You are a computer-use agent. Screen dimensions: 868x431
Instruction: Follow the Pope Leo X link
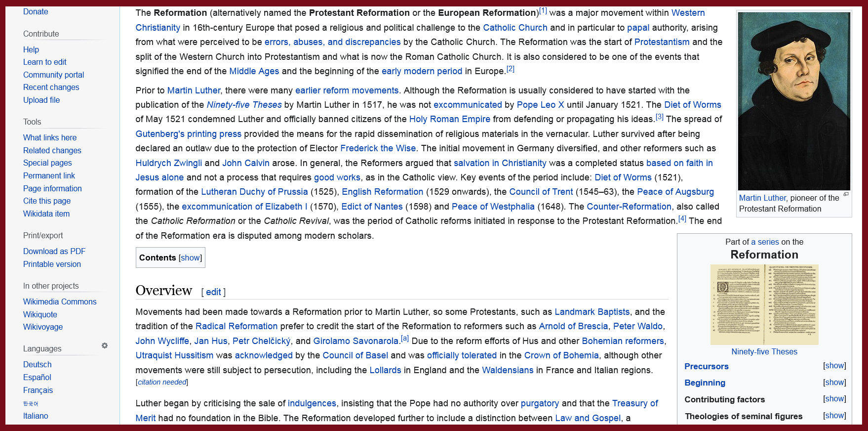pos(540,105)
